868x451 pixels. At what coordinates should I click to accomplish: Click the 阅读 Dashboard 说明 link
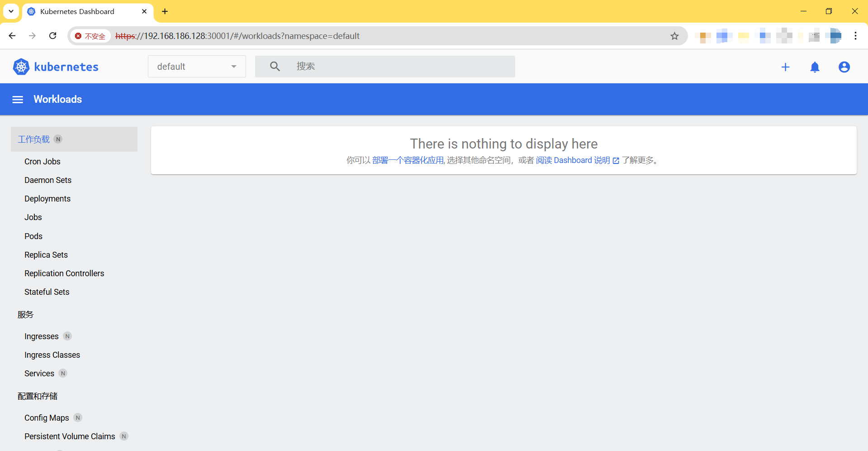click(x=578, y=160)
